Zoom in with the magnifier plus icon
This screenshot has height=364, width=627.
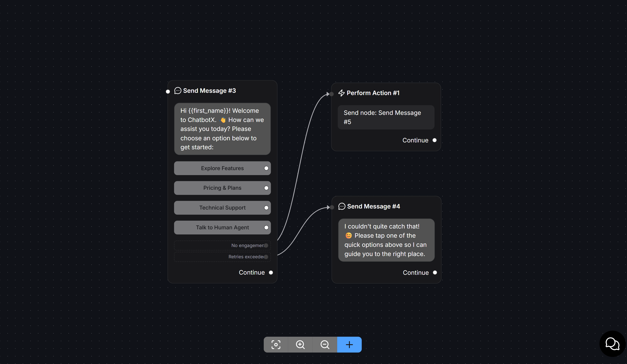[300, 345]
